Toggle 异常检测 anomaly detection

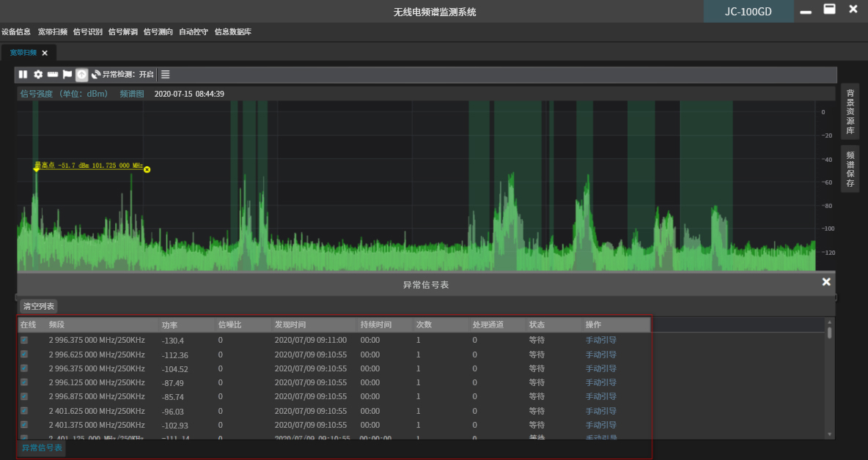point(123,75)
